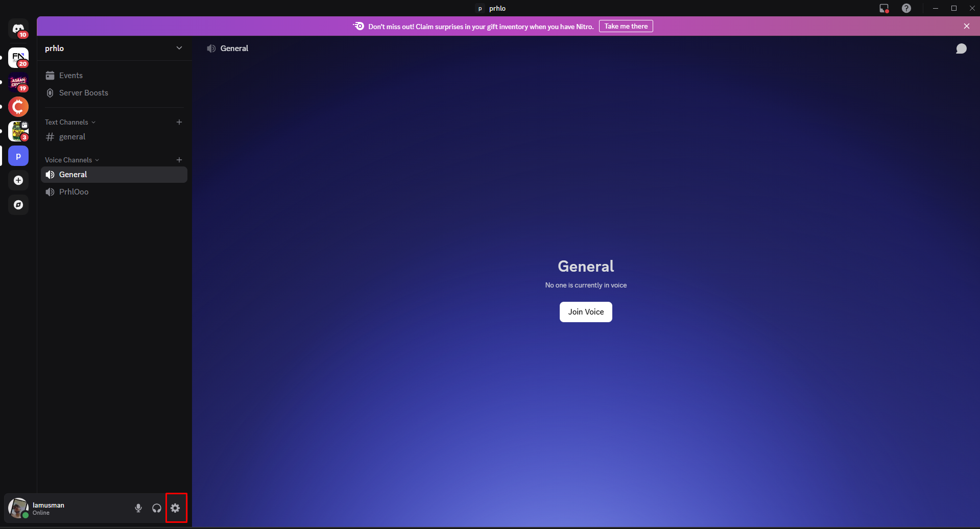Join the PrhlOoo voice channel
This screenshot has width=980, height=529.
point(74,191)
